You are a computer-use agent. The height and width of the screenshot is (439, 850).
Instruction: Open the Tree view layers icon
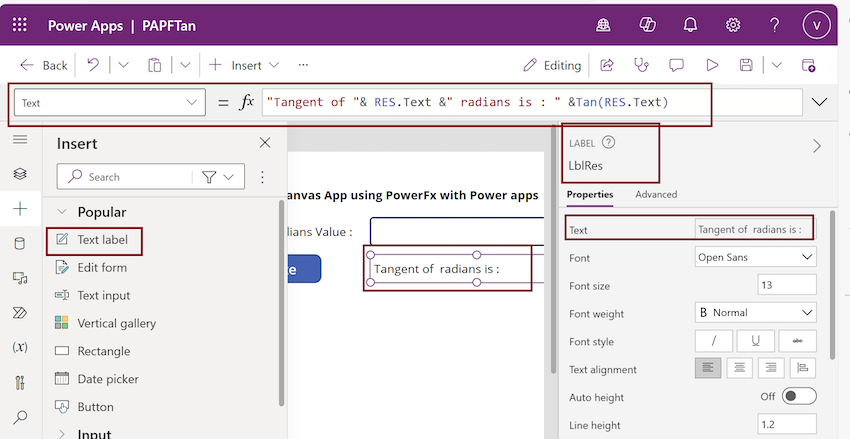pyautogui.click(x=20, y=174)
